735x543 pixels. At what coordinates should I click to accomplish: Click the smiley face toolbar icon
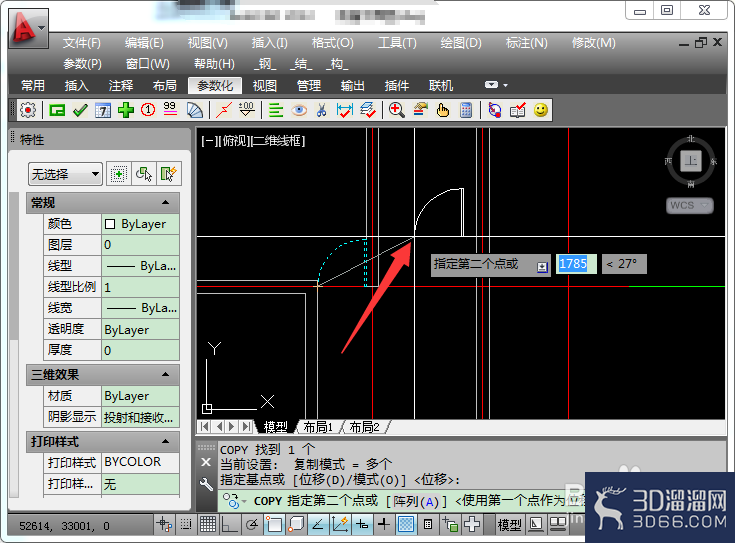(540, 111)
